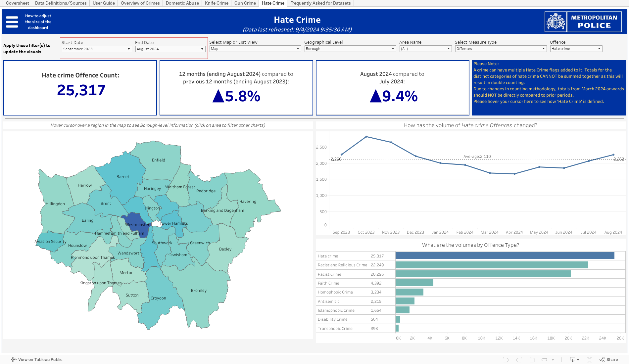The image size is (629, 364).
Task: Switch to the Overview of Crimes tab
Action: coord(140,3)
